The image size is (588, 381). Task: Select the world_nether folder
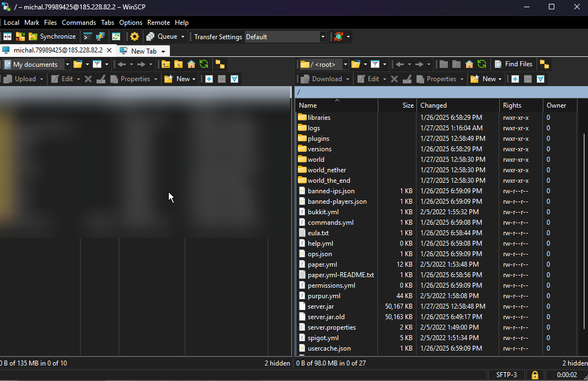(x=327, y=170)
